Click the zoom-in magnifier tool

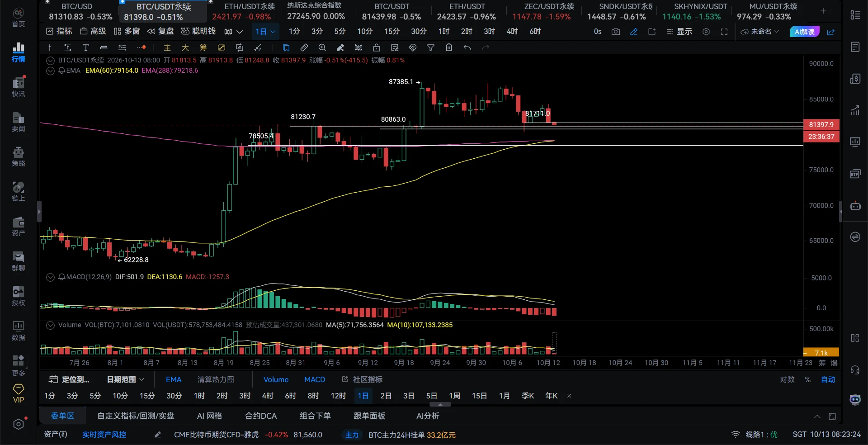coord(322,47)
